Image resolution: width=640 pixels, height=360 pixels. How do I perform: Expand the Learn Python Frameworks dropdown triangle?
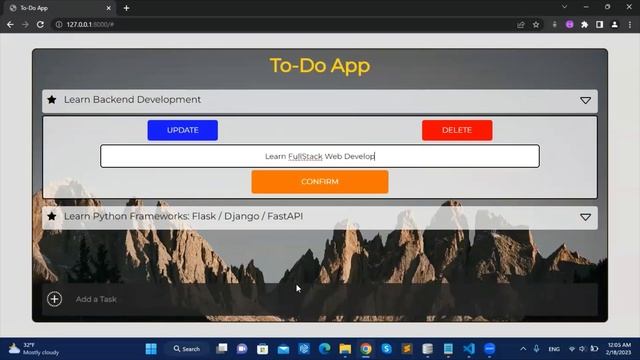585,217
